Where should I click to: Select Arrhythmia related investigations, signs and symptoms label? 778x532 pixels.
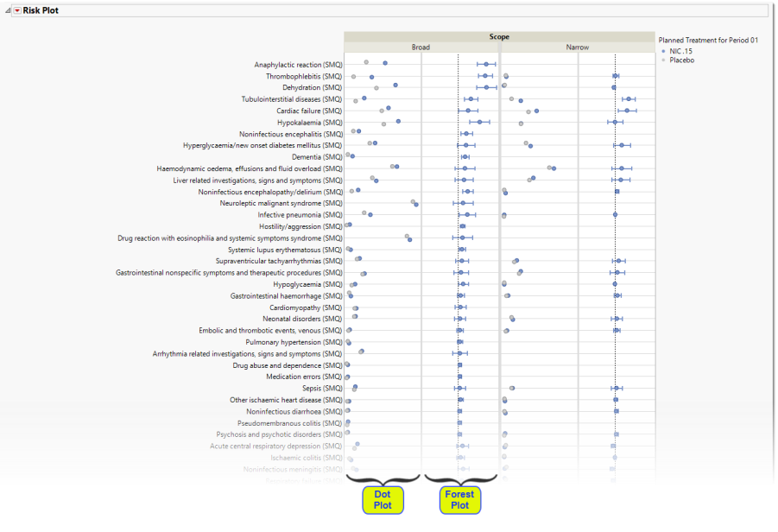click(x=248, y=354)
